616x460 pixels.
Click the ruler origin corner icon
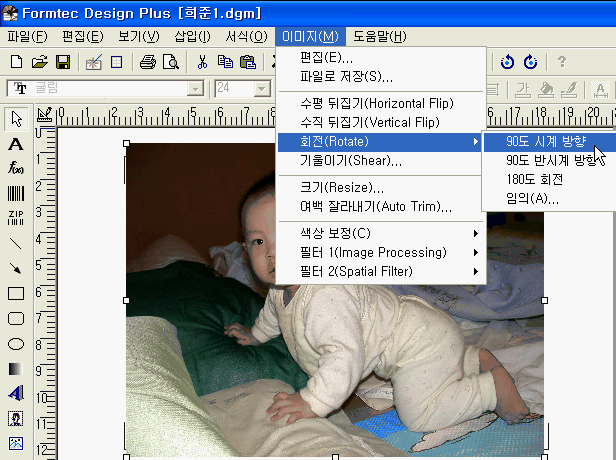(45, 115)
